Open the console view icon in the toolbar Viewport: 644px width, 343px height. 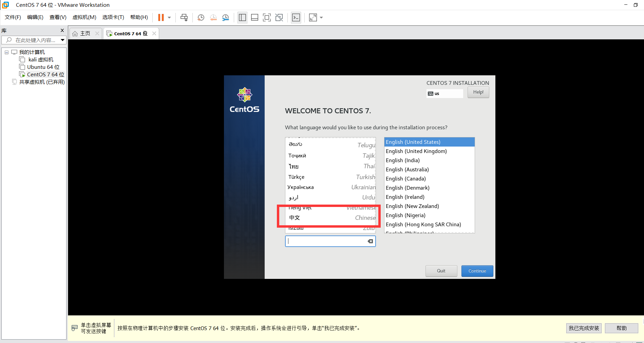click(296, 18)
